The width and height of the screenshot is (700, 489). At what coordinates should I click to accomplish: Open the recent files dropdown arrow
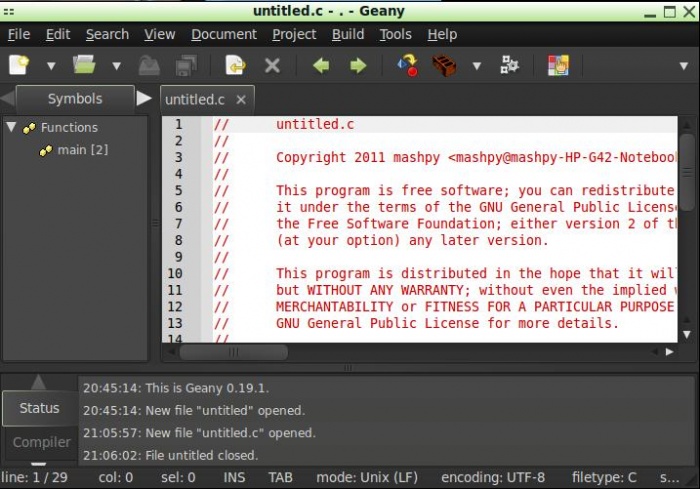[116, 67]
